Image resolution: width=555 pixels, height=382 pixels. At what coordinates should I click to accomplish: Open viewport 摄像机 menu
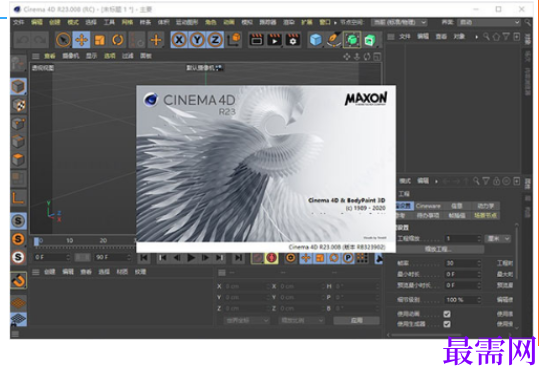coord(71,56)
